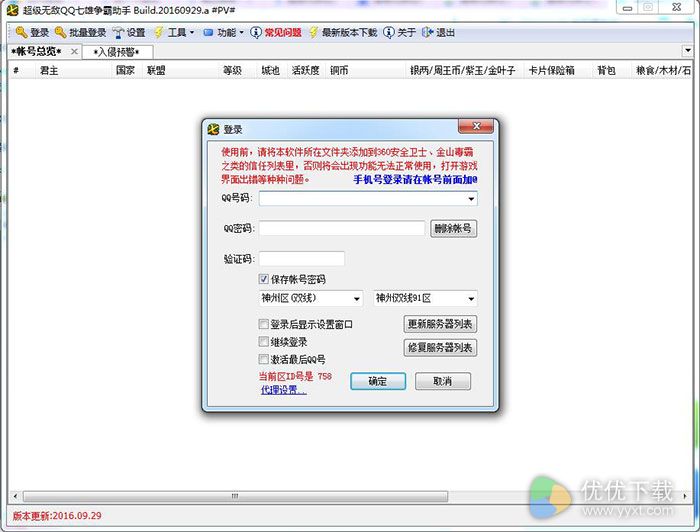Click the 活跃度 column header
The height and width of the screenshot is (532, 700).
[x=305, y=70]
